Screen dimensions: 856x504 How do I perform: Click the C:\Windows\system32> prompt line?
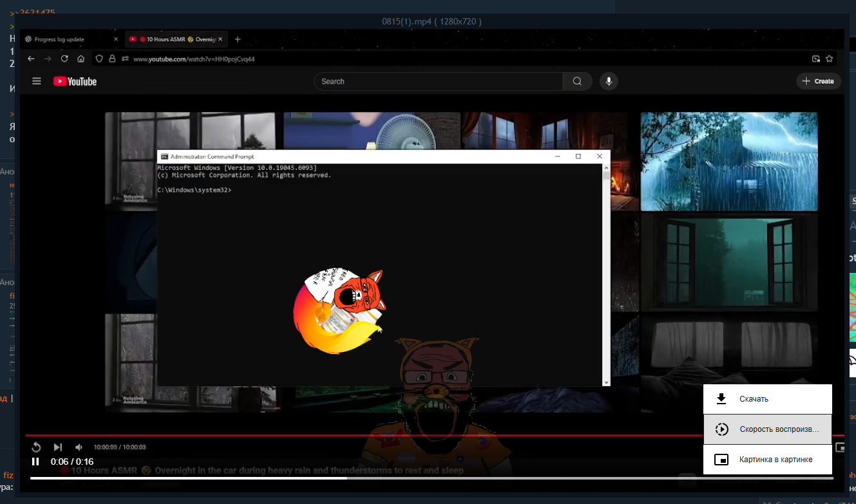click(195, 191)
